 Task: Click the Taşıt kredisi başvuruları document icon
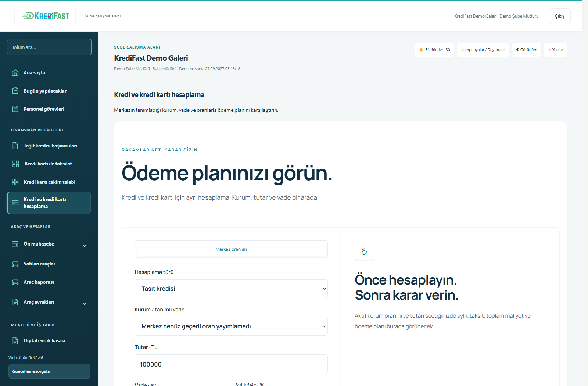click(x=15, y=146)
